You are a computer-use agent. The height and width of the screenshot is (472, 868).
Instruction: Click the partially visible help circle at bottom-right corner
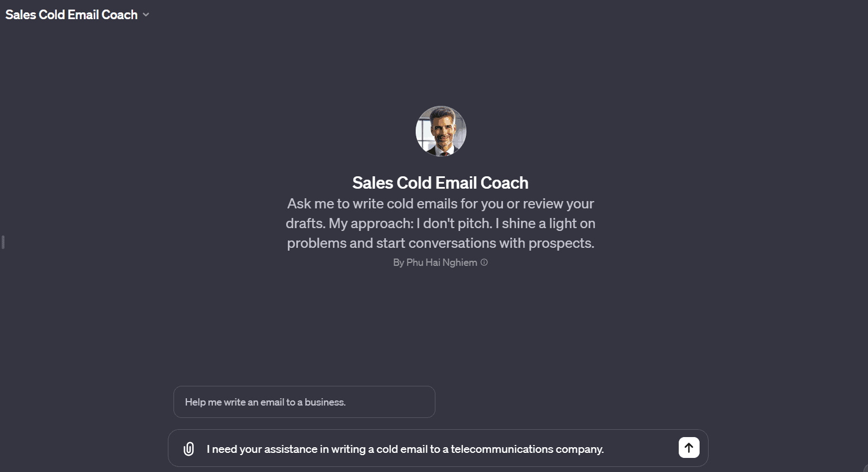pyautogui.click(x=866, y=469)
